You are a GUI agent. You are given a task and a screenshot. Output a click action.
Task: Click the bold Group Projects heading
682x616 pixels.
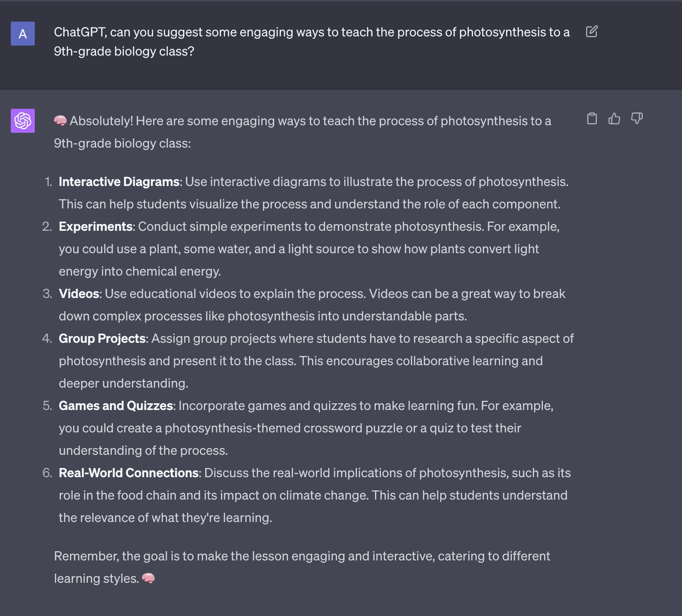[102, 338]
